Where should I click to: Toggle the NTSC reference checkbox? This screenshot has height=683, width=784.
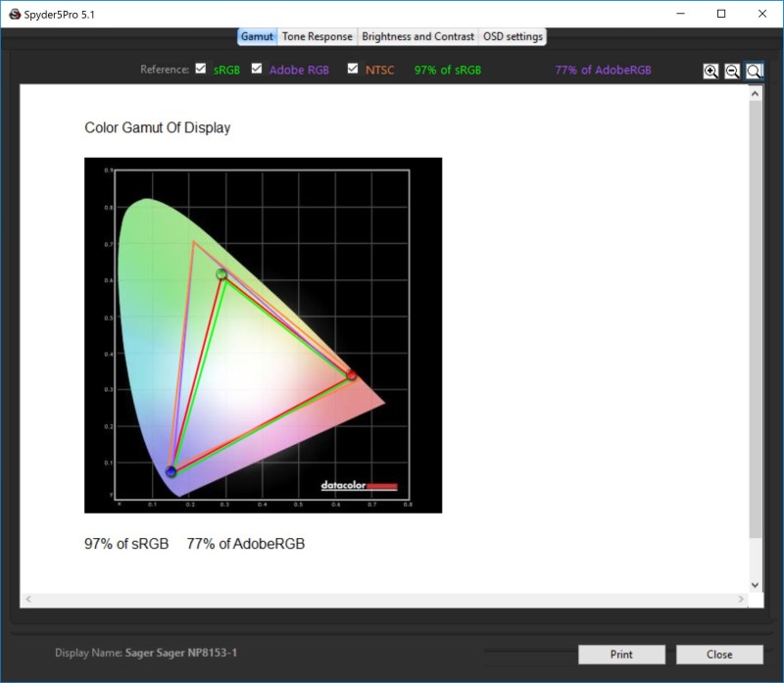point(353,69)
